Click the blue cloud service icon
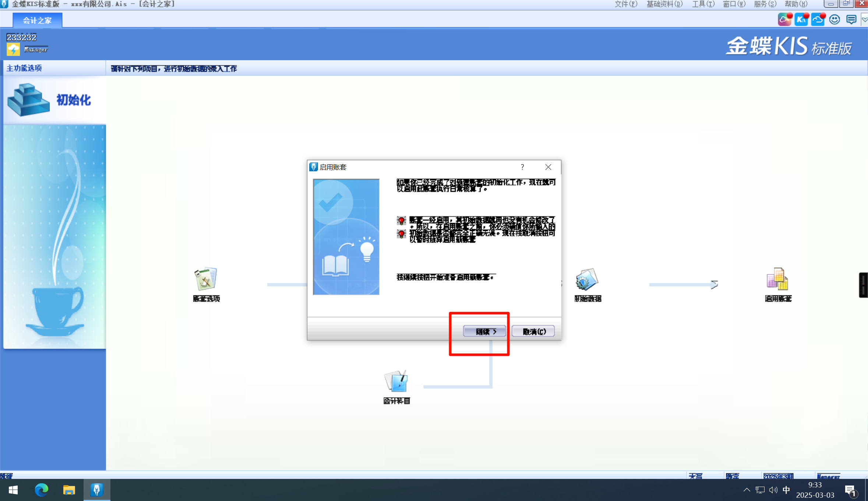Viewport: 868px width, 501px height. 818,19
